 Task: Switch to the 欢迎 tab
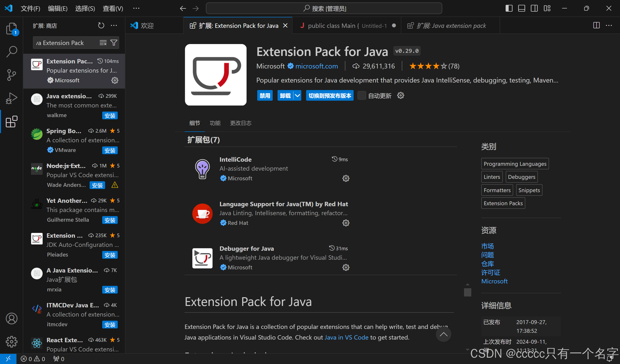point(147,25)
